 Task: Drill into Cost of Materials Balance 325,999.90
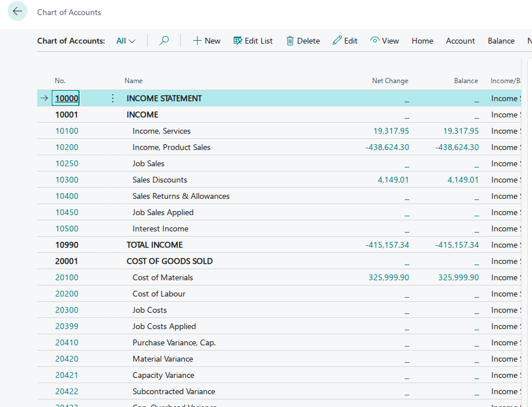(459, 277)
